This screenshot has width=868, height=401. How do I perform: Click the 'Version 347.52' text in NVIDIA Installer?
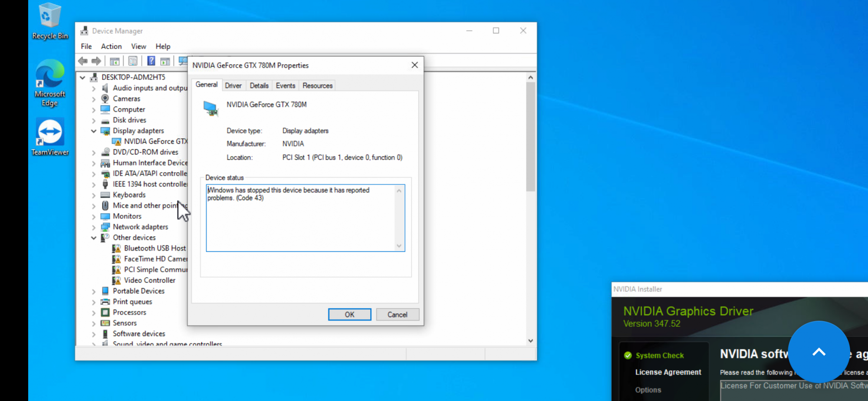coord(652,324)
